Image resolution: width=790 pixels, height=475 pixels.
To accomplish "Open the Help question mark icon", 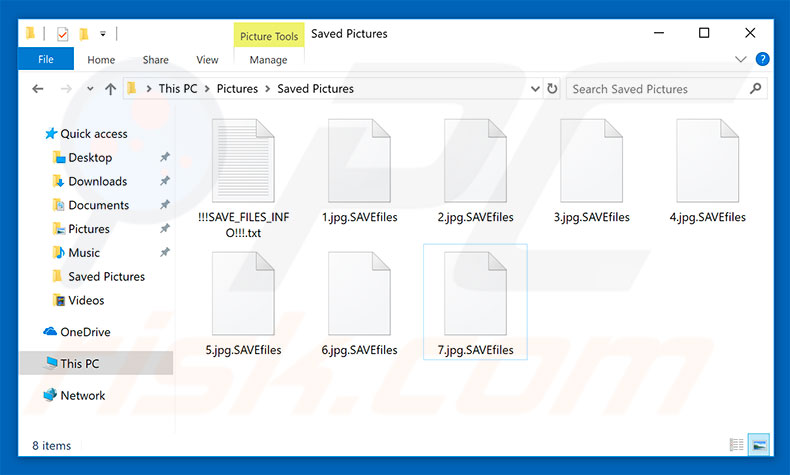I will 763,60.
